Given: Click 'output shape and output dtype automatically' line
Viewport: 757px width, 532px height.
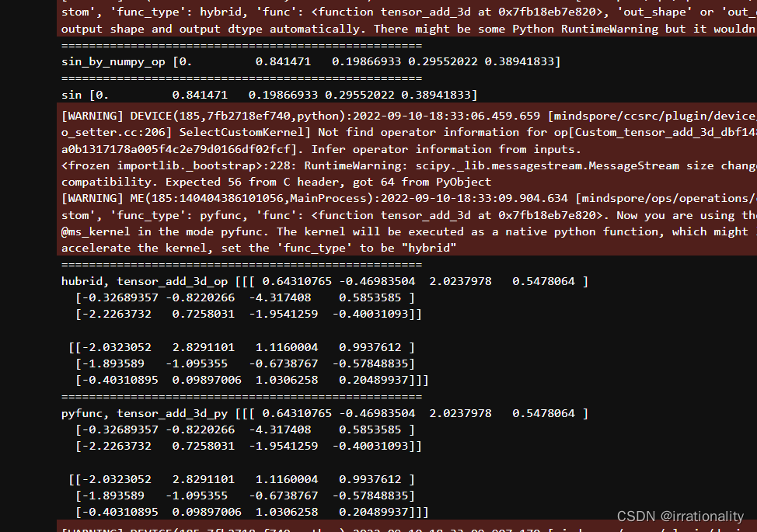Looking at the screenshot, I should point(409,29).
